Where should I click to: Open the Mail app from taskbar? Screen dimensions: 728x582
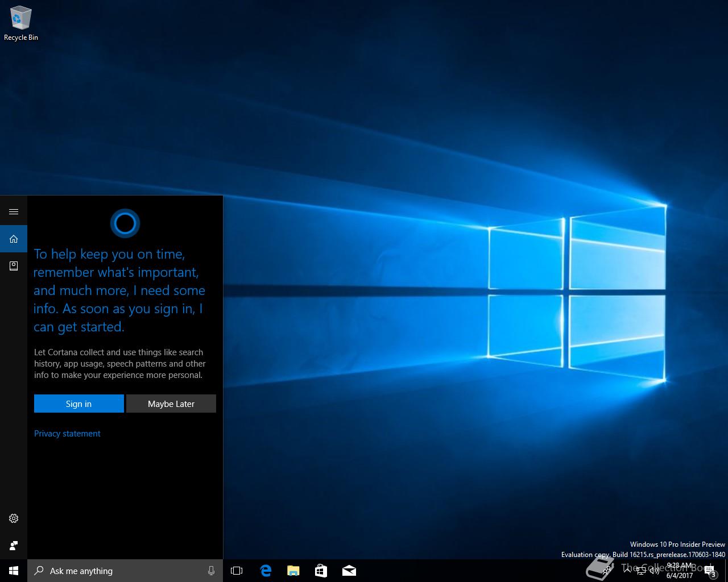pyautogui.click(x=349, y=571)
